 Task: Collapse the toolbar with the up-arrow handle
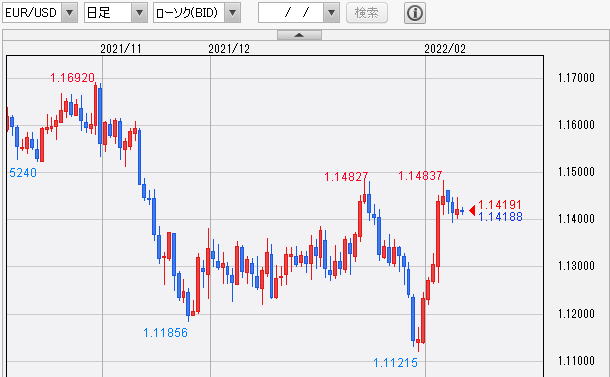[299, 35]
